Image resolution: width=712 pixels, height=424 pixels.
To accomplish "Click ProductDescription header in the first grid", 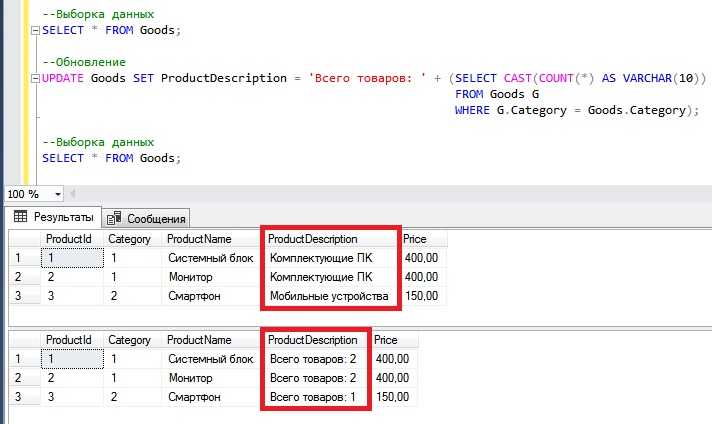I will (329, 239).
